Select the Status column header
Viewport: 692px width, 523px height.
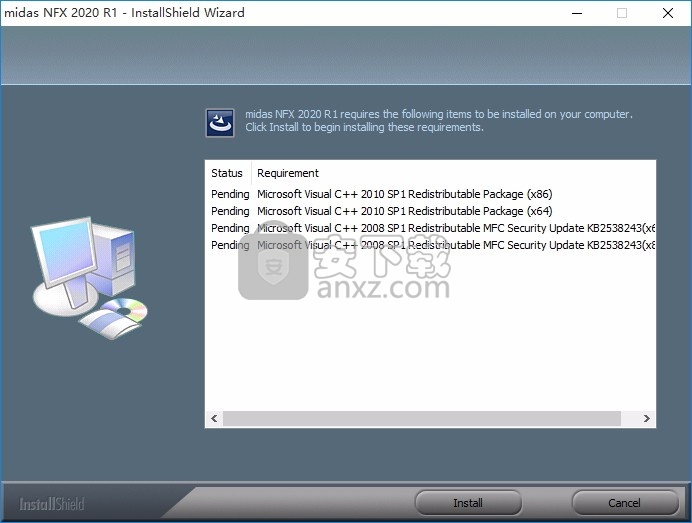tap(228, 173)
